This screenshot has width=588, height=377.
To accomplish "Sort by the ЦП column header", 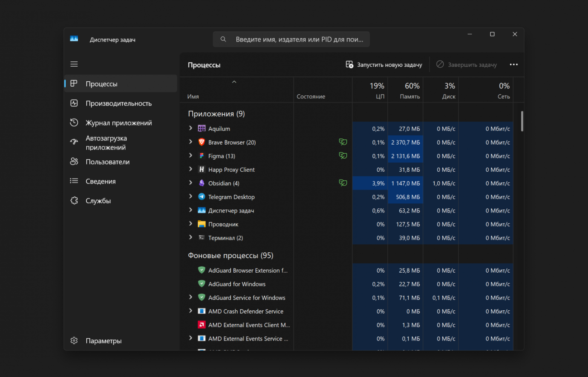I will pyautogui.click(x=370, y=90).
